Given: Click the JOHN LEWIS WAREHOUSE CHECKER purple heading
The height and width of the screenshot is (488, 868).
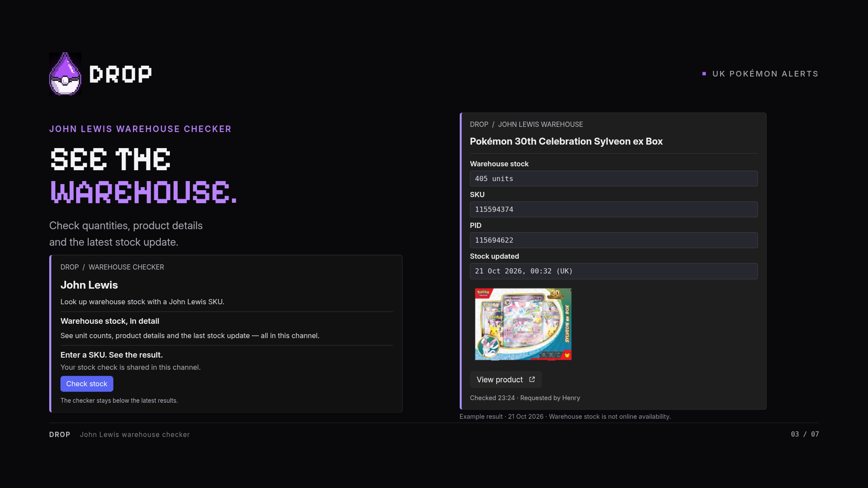Looking at the screenshot, I should tap(140, 129).
